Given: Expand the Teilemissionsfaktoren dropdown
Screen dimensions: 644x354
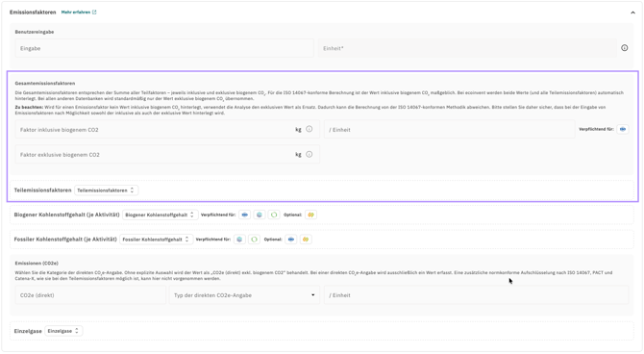Looking at the screenshot, I should point(106,190).
